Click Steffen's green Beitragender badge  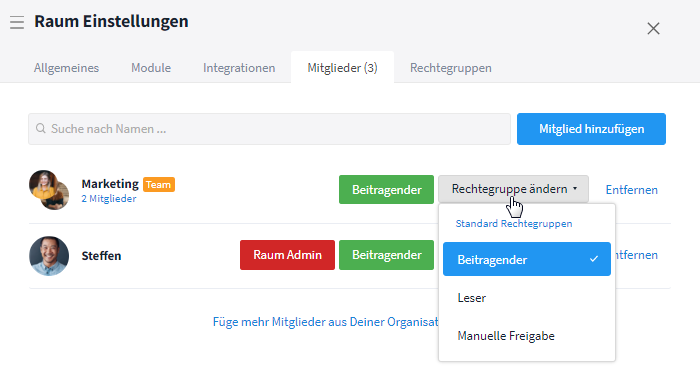(x=386, y=255)
